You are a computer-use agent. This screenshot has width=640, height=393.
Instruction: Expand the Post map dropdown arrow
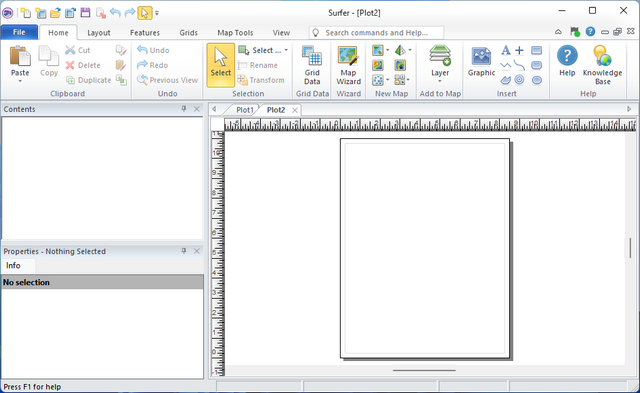click(x=388, y=80)
